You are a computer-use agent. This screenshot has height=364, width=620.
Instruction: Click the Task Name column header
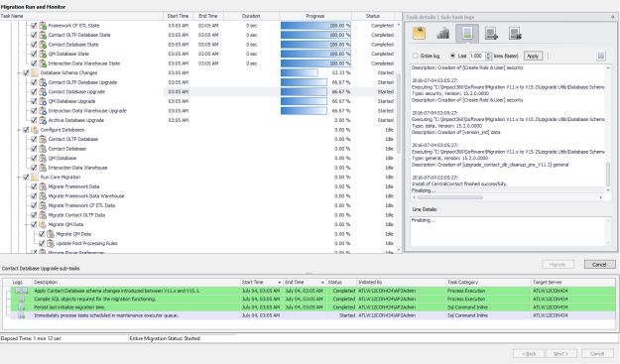point(81,16)
